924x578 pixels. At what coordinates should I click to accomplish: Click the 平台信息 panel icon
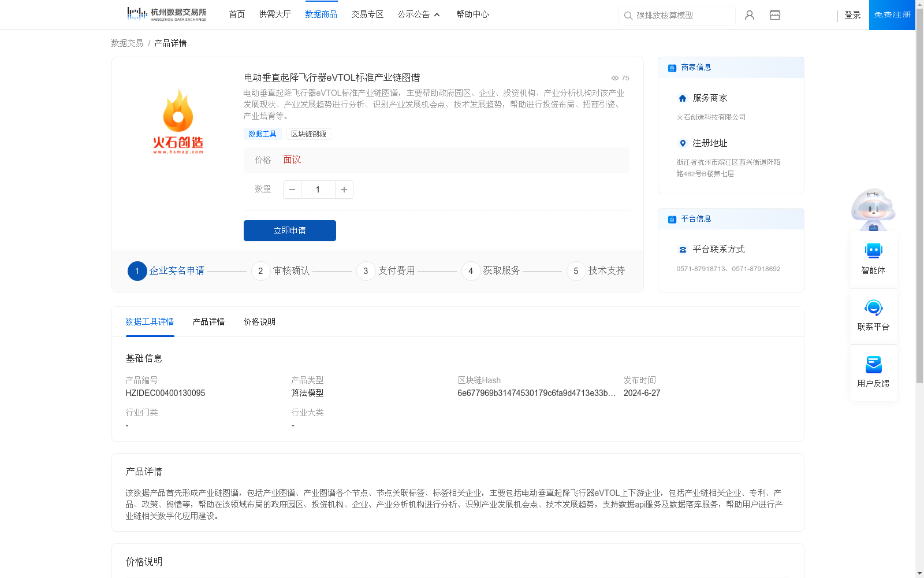672,219
